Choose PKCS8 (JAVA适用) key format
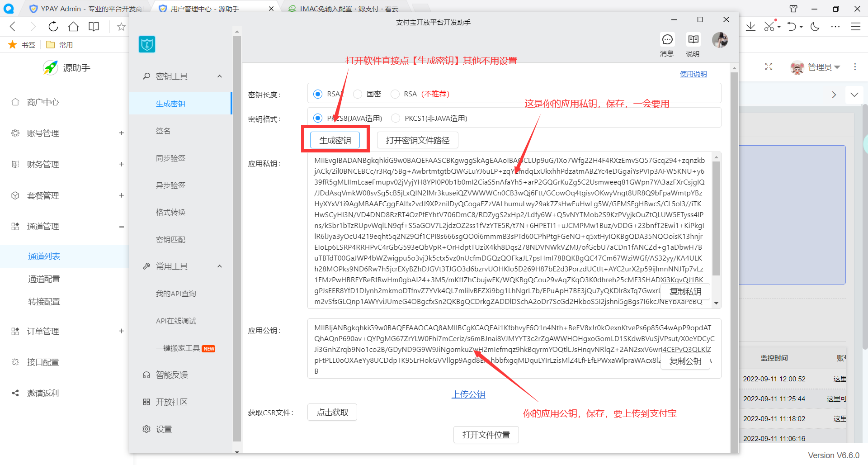 point(318,118)
